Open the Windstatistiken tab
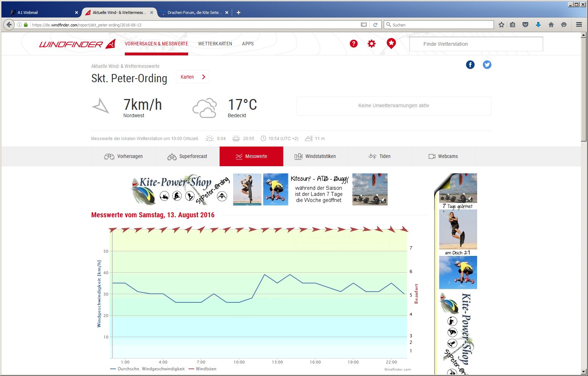588x376 pixels. [x=315, y=156]
